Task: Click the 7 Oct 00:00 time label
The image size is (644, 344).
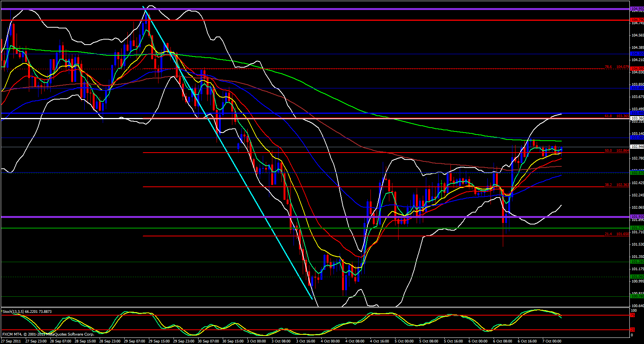Action: click(x=552, y=341)
